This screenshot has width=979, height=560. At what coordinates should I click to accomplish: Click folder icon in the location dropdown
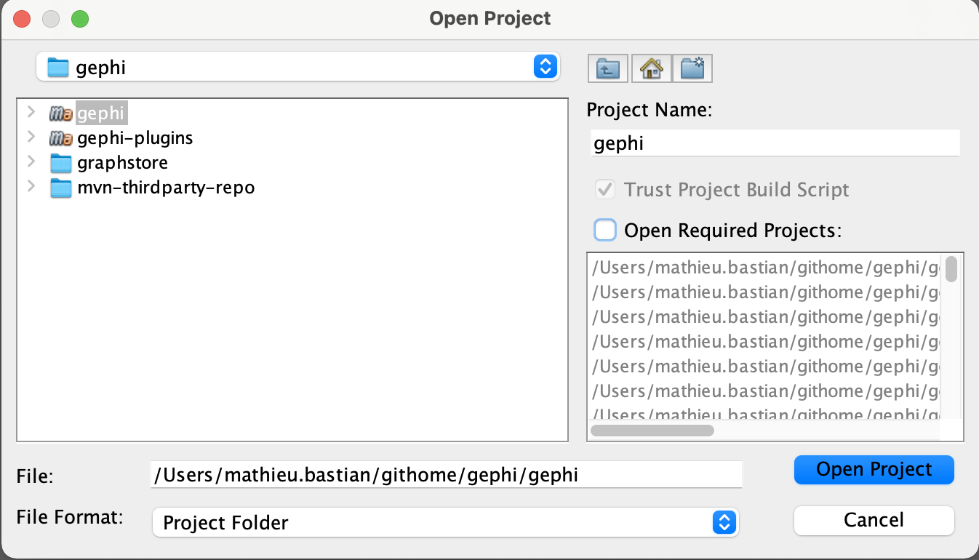pos(57,68)
